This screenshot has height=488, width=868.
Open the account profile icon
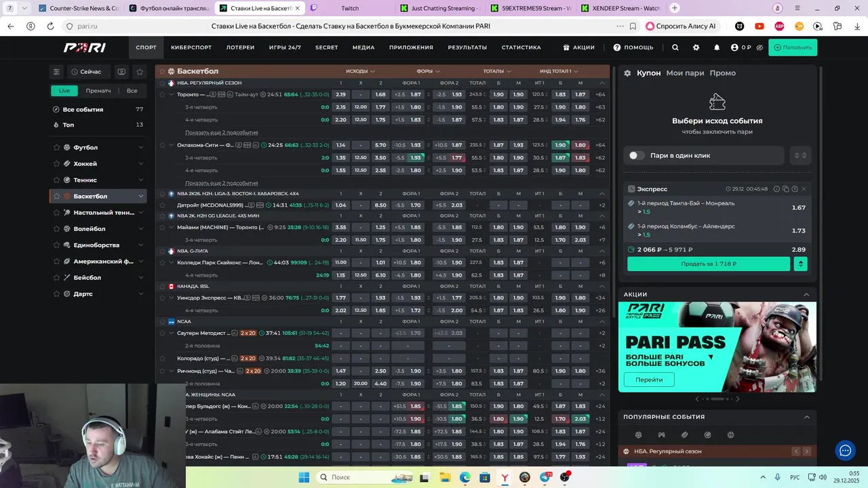point(734,47)
